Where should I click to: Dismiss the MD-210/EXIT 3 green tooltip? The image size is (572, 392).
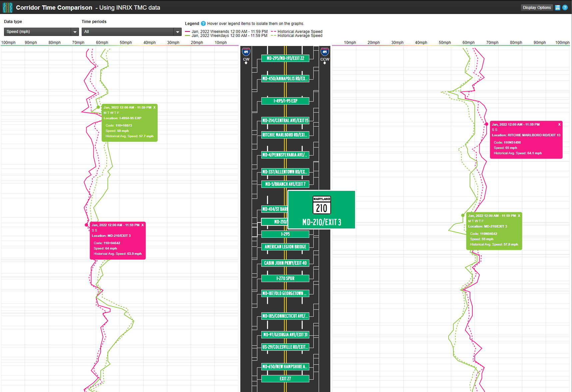pos(519,215)
